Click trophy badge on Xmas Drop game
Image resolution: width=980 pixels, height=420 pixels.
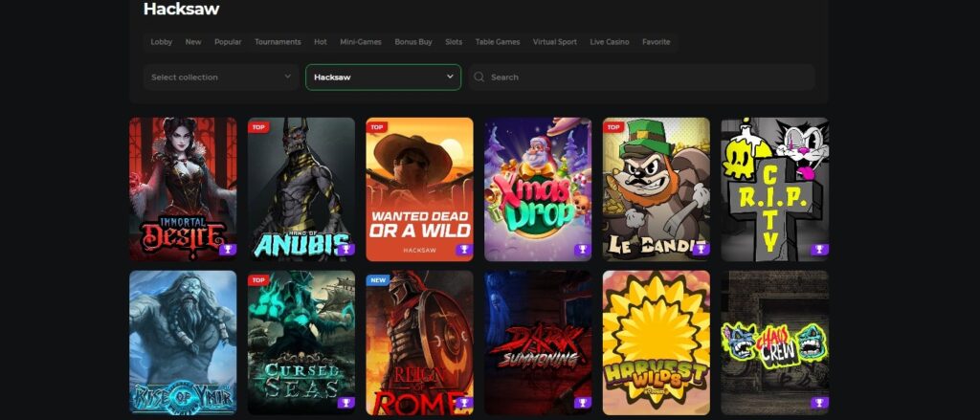pos(582,250)
